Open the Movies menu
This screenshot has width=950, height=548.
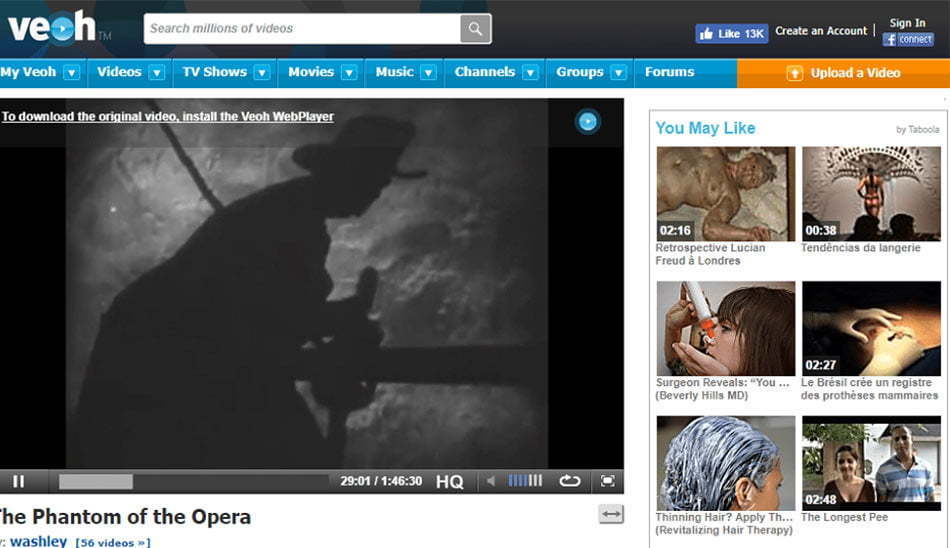(311, 72)
